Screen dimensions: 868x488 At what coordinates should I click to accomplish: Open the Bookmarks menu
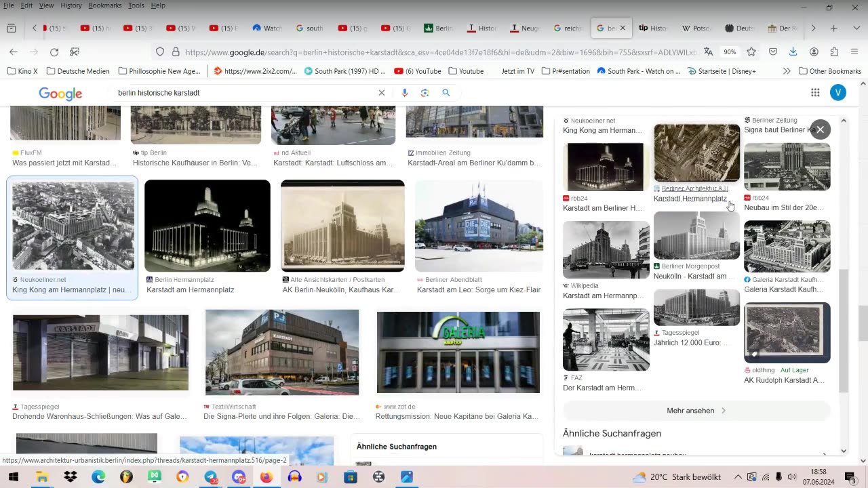[104, 5]
